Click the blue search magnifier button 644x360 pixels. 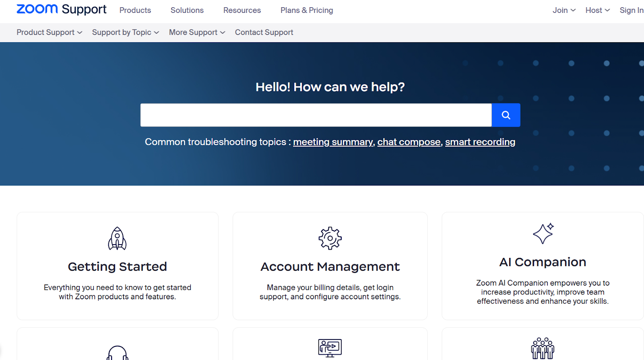tap(506, 115)
